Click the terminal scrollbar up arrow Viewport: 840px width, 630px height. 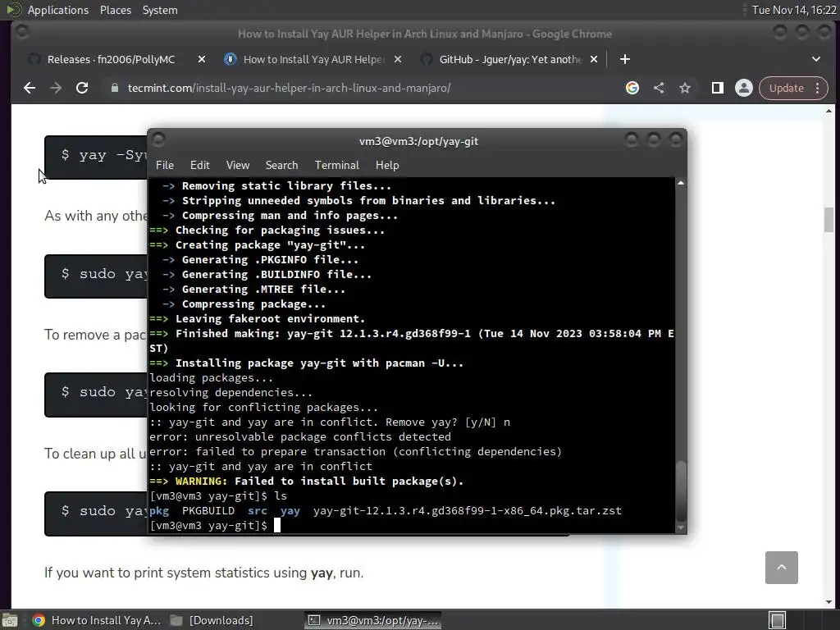681,183
